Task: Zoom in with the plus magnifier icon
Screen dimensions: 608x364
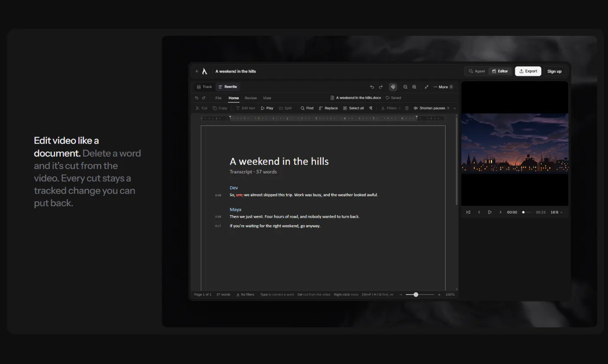Action: pos(414,87)
